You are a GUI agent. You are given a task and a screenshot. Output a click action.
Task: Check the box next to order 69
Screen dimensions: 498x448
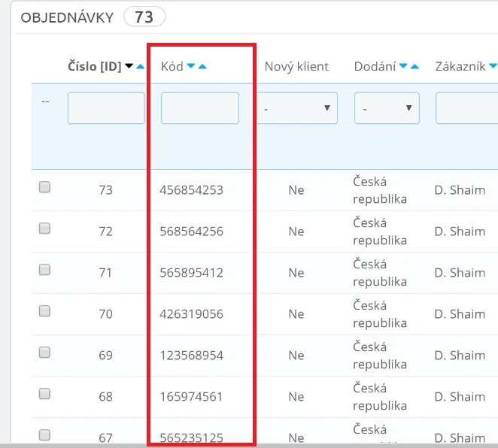click(44, 353)
